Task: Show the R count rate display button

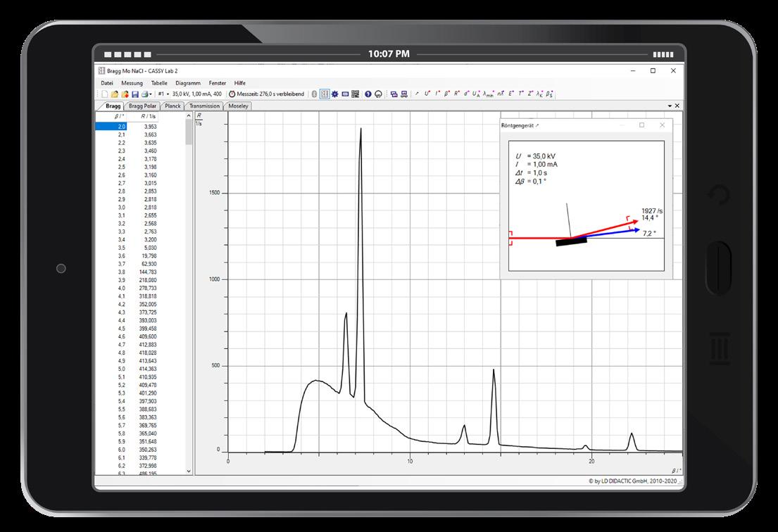Action: (x=456, y=93)
